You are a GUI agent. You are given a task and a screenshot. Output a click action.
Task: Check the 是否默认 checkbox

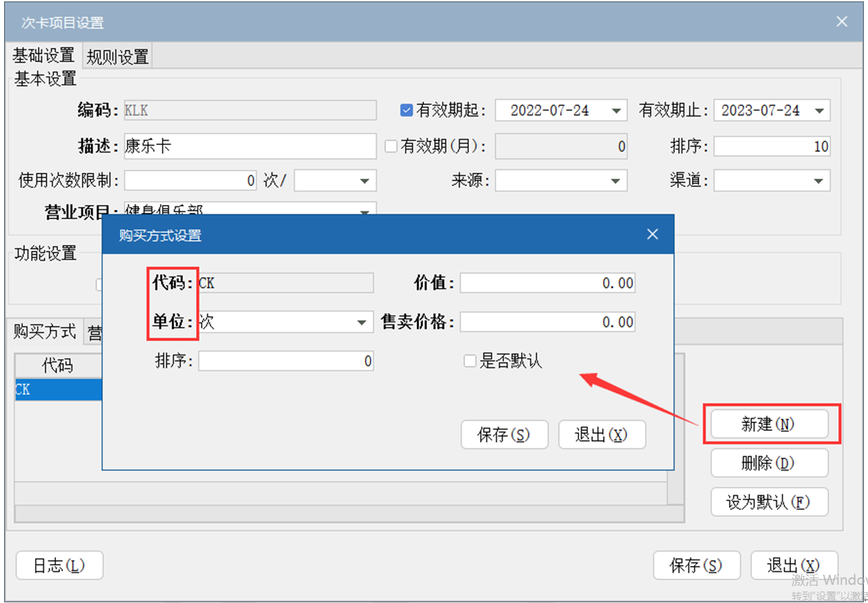[x=470, y=362]
